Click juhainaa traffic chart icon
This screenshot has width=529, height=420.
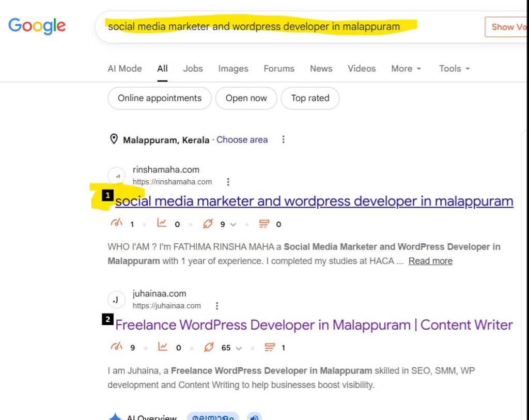coord(163,347)
